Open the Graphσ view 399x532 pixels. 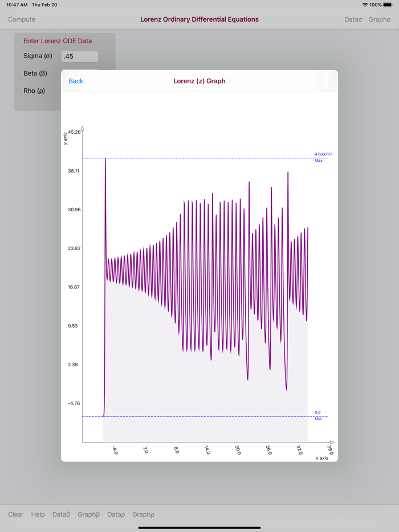pyautogui.click(x=379, y=19)
